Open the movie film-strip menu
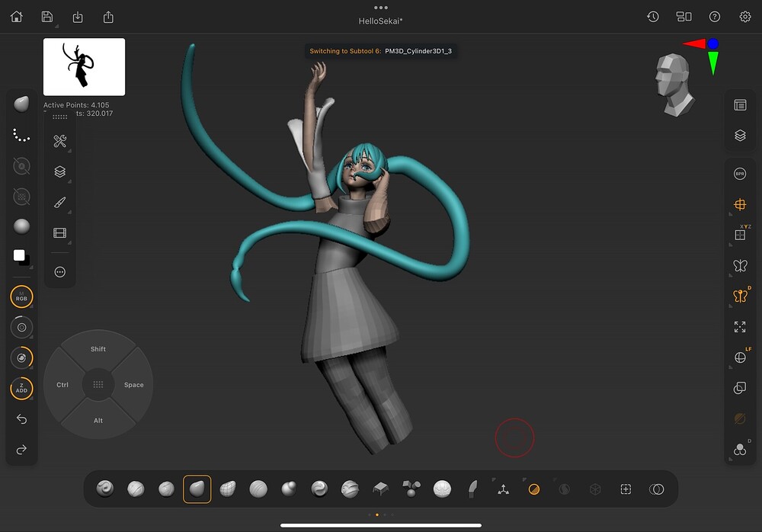762x532 pixels. coord(59,233)
